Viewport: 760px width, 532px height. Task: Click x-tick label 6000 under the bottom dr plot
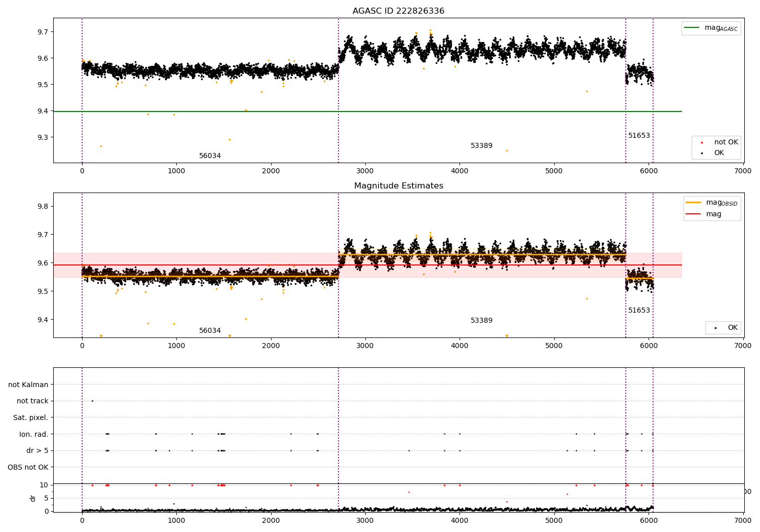[649, 520]
